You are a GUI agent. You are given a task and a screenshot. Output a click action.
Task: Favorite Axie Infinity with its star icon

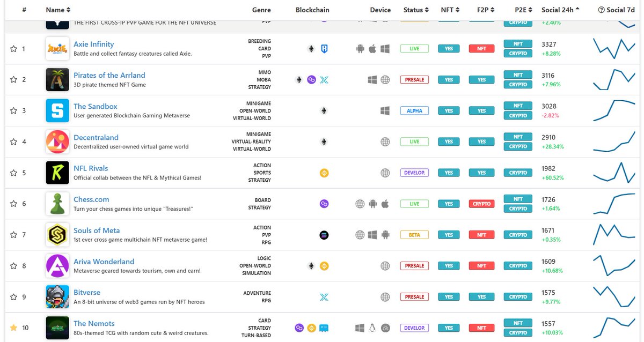click(13, 49)
